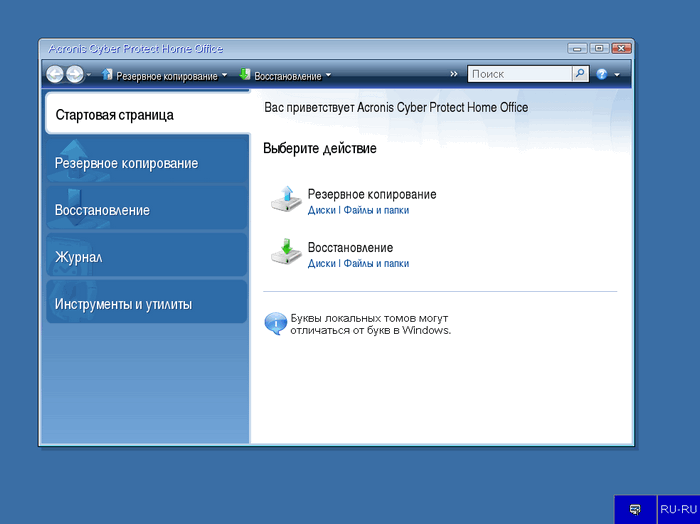
Task: Click the blue info balloon icon
Action: click(x=275, y=323)
